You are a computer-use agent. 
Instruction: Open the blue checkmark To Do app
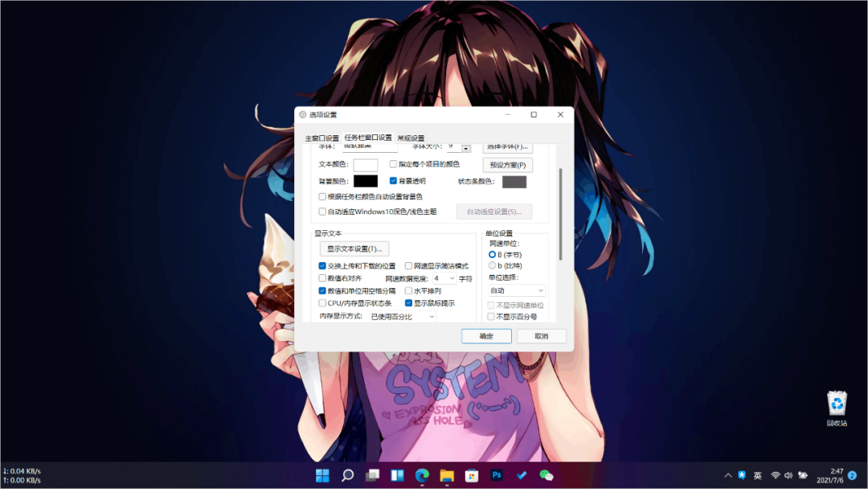click(522, 475)
